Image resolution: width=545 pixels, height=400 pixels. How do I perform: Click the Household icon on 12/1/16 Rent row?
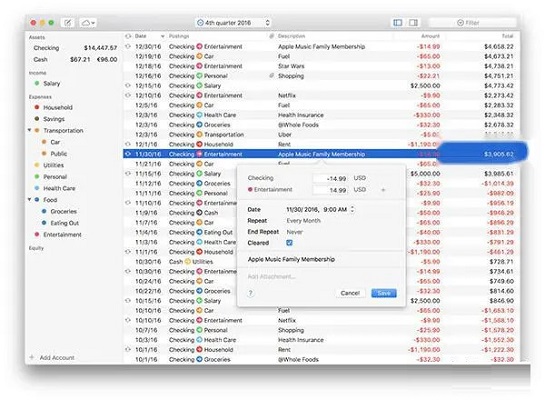200,144
